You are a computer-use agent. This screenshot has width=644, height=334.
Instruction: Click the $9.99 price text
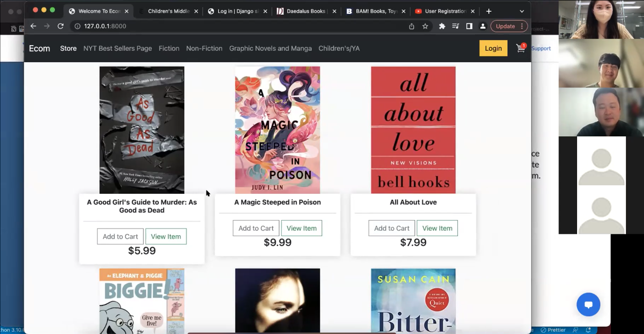278,242
